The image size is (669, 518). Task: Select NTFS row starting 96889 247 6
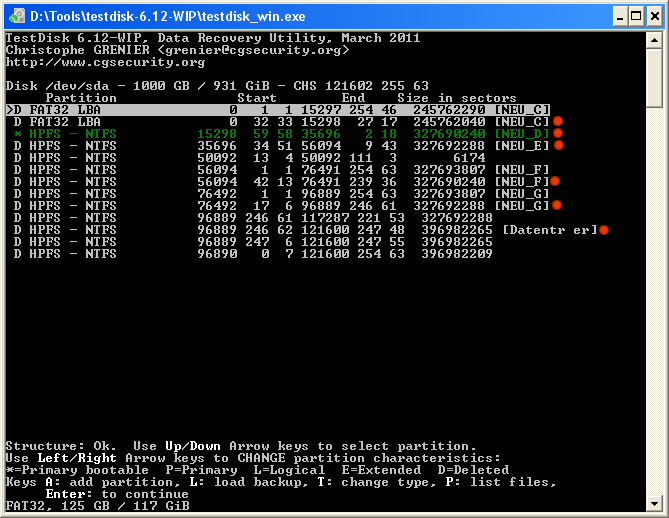point(253,242)
